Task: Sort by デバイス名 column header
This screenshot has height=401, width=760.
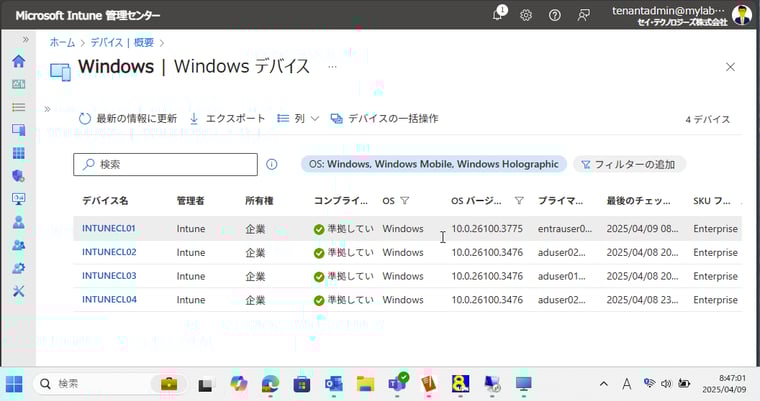Action: click(x=105, y=201)
